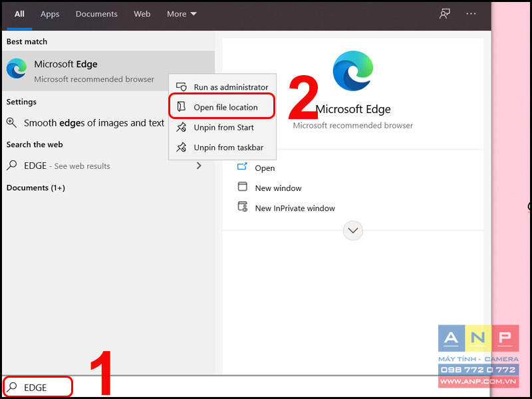Click the magnifier icon beside Smooth edges
The image size is (532, 399).
11,123
